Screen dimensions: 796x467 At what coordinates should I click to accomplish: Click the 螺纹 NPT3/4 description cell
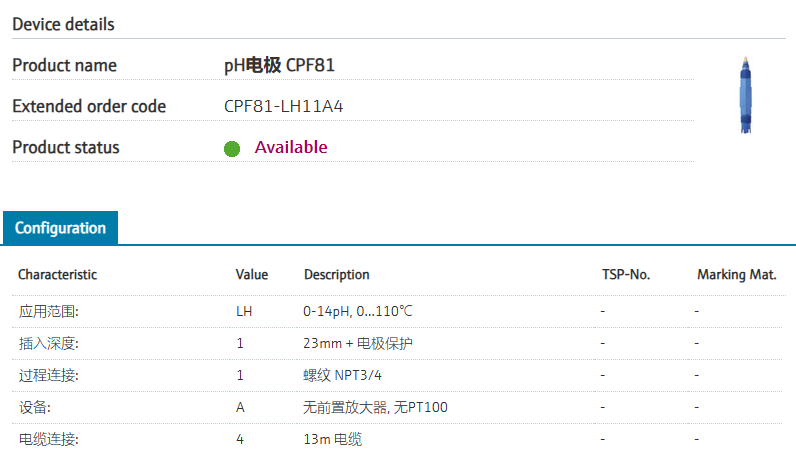click(342, 376)
